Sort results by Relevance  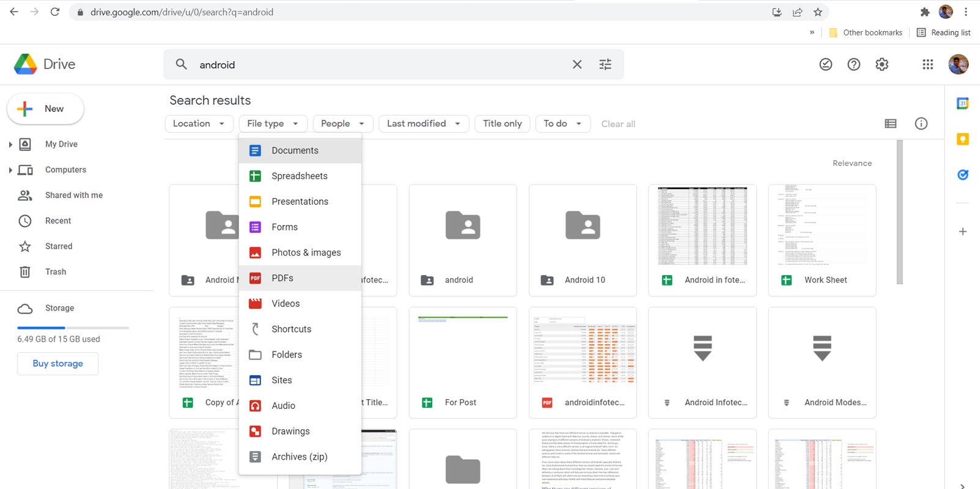[852, 163]
